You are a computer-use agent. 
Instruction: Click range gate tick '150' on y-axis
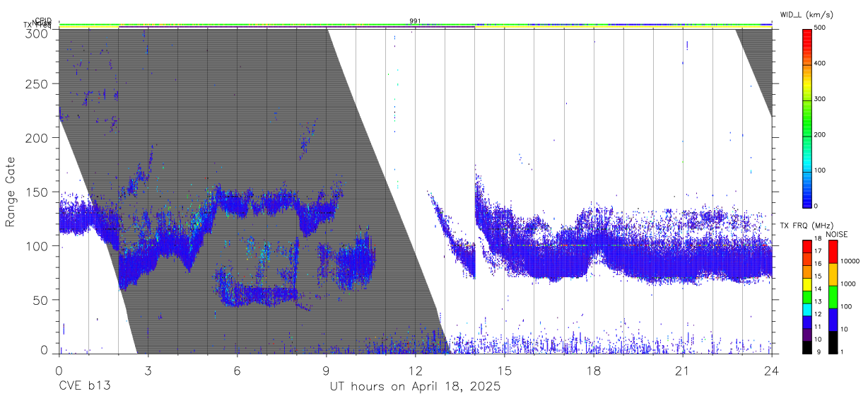(37, 192)
